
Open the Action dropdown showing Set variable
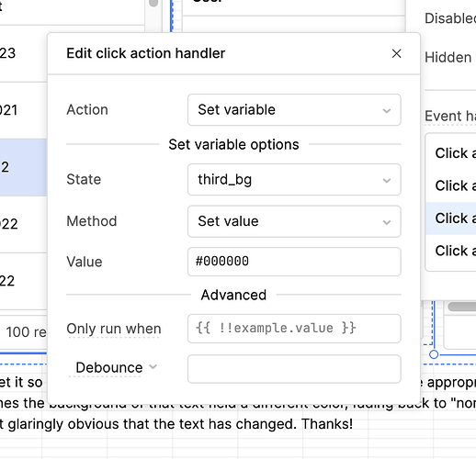coord(294,110)
